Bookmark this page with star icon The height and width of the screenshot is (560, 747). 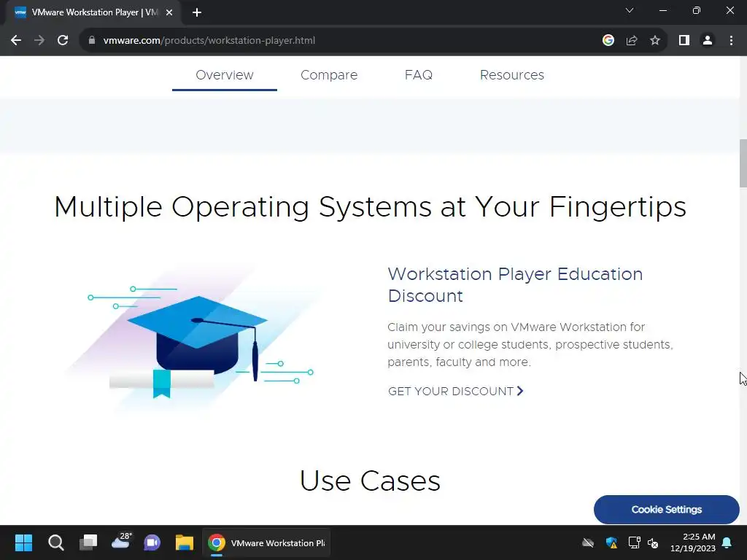point(655,41)
